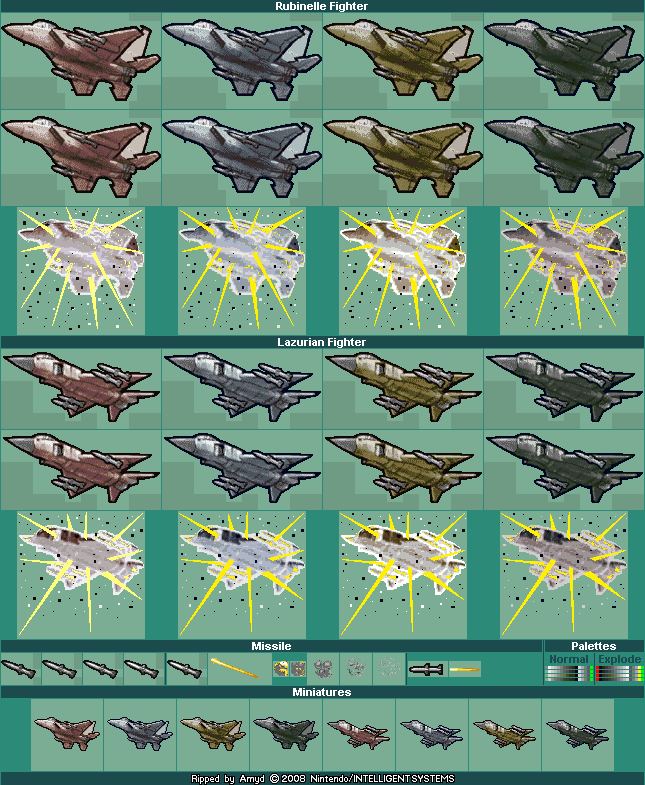The width and height of the screenshot is (645, 785).
Task: Click the blue Rubinelle Fighter explosion sprite
Action: [x=242, y=271]
